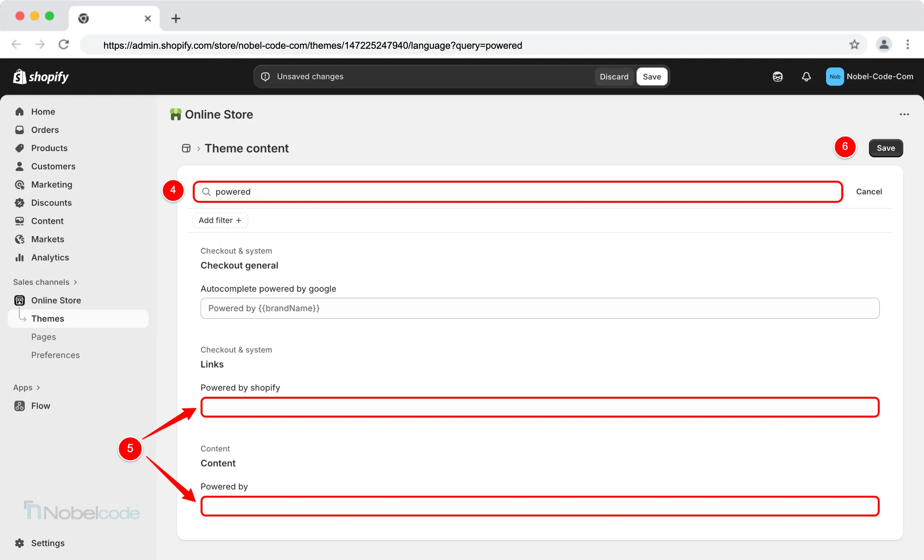Cancel the theme content search
Screen dimensions: 924x560
point(869,192)
